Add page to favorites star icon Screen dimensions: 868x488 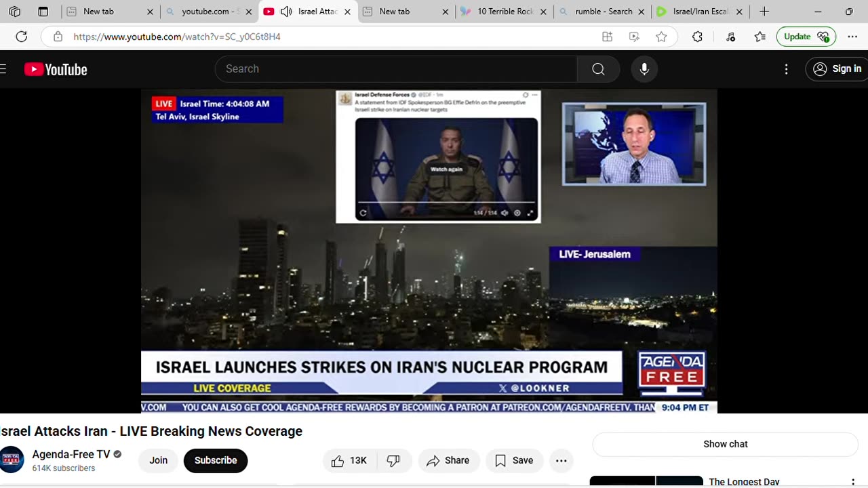[661, 37]
